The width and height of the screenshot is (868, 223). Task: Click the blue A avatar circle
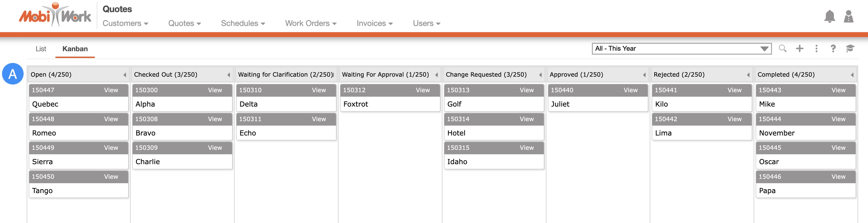pyautogui.click(x=13, y=74)
